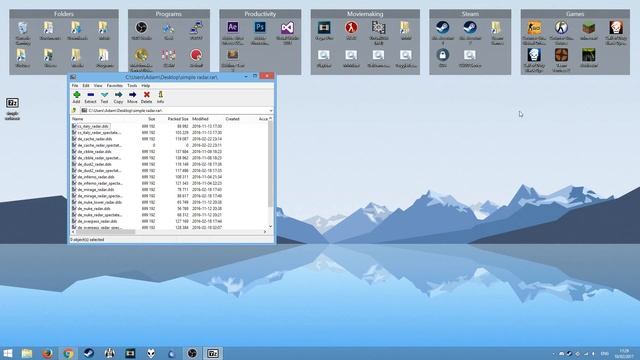
Task: Select the padlock icon in the Steam group
Action: [442, 58]
